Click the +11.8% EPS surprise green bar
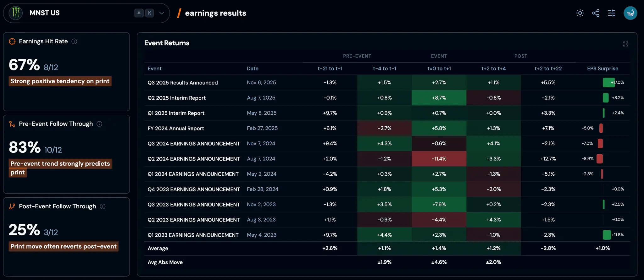 tap(607, 235)
